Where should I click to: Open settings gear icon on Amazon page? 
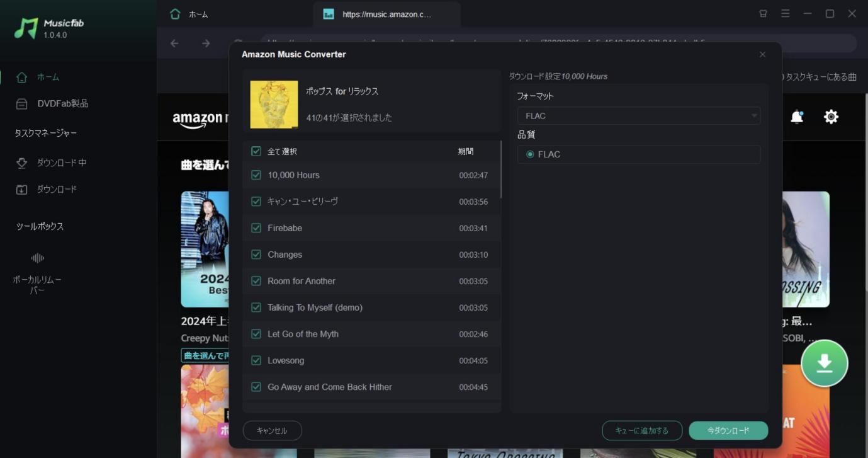(x=831, y=117)
